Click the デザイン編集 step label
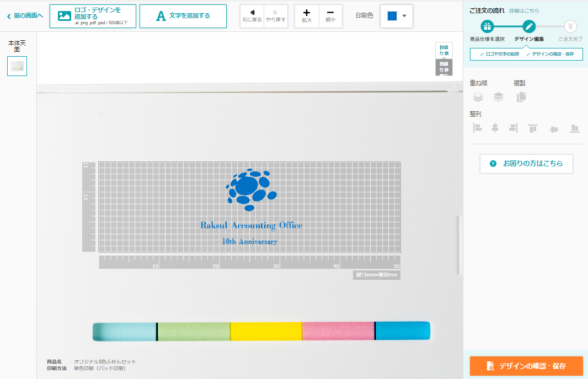Viewport: 588px width, 379px height. (529, 39)
